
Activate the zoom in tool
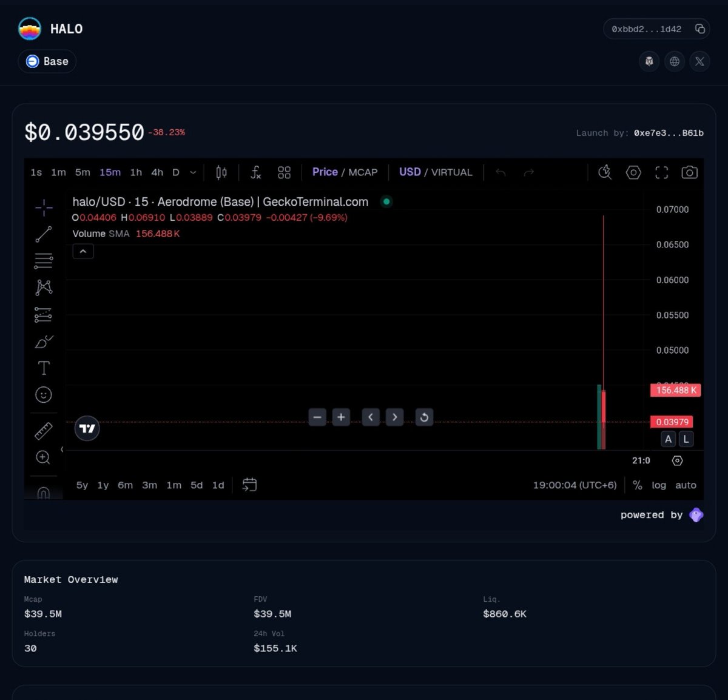(43, 457)
